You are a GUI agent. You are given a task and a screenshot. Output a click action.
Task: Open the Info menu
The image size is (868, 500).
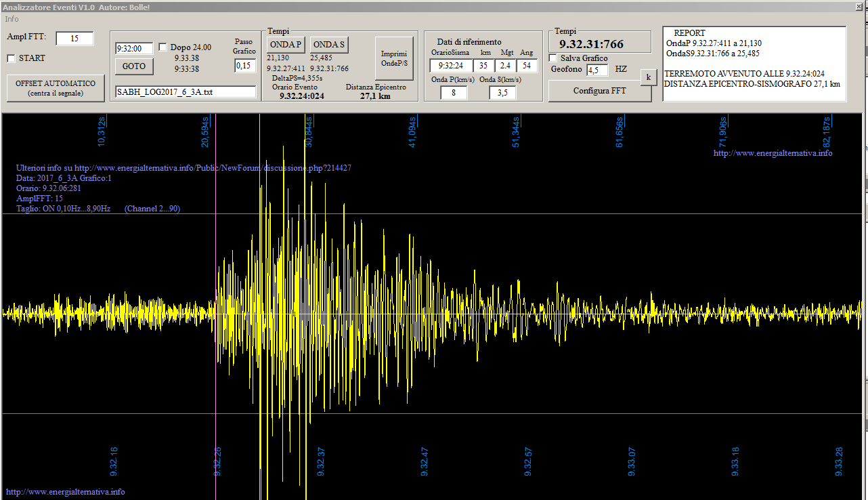pos(12,19)
